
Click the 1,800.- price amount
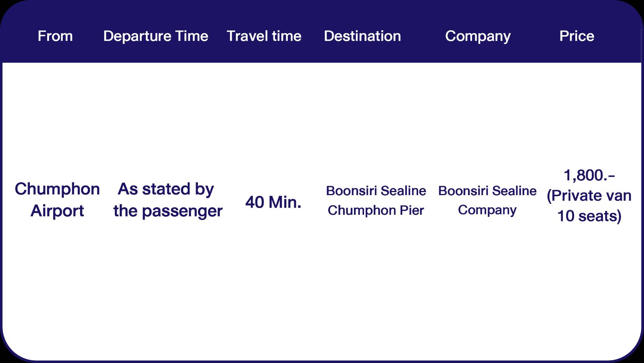pos(589,175)
